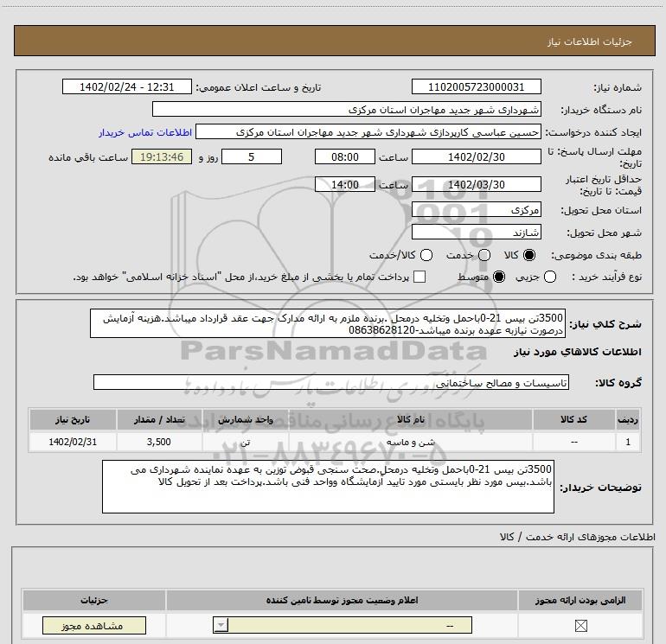The width and height of the screenshot is (666, 644).
Task: Click the ردیف column header
Action: click(628, 419)
